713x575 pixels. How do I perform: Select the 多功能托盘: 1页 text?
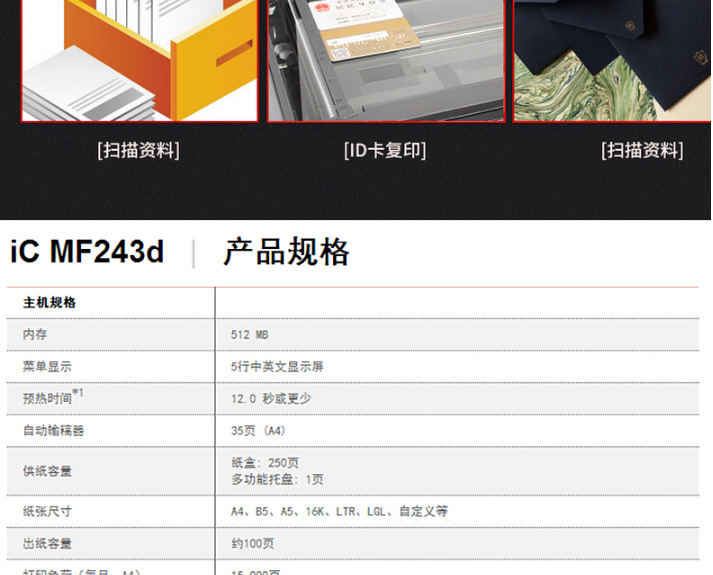click(277, 479)
